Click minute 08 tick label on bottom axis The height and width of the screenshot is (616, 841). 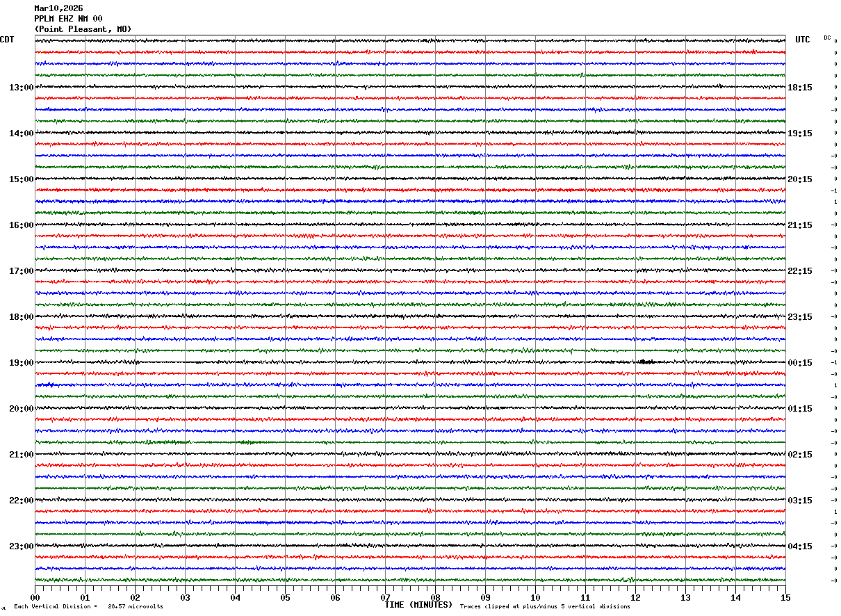(435, 597)
